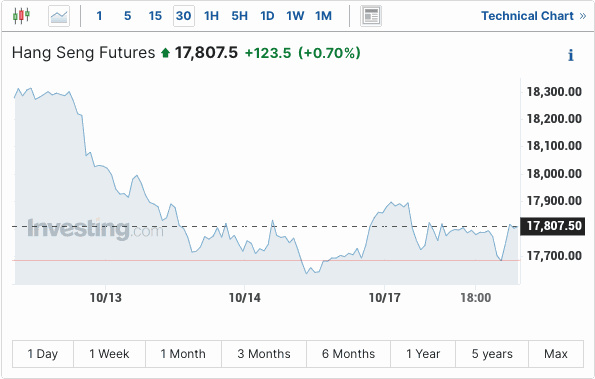The height and width of the screenshot is (379, 595).
Task: Click the 18:00 time label
Action: coord(475,298)
